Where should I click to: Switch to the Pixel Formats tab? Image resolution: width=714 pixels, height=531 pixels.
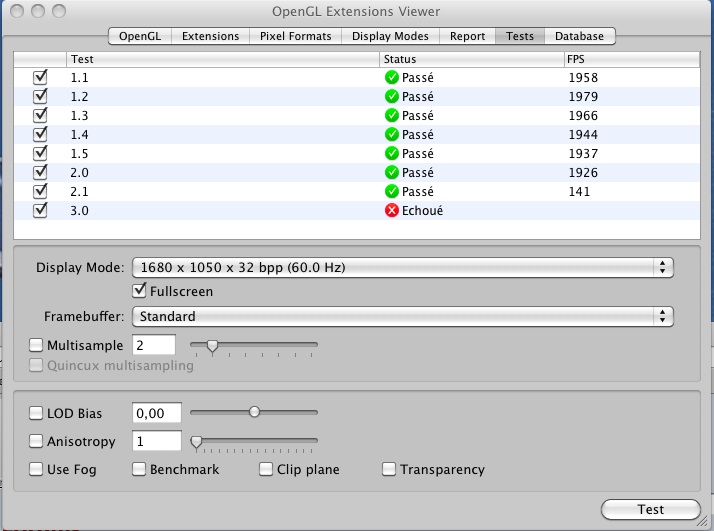[x=296, y=36]
